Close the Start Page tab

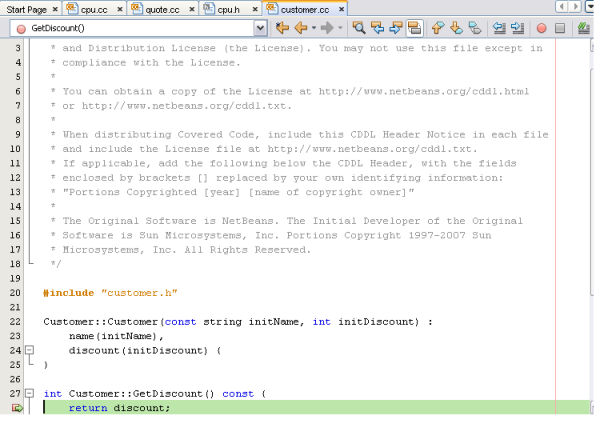point(55,9)
